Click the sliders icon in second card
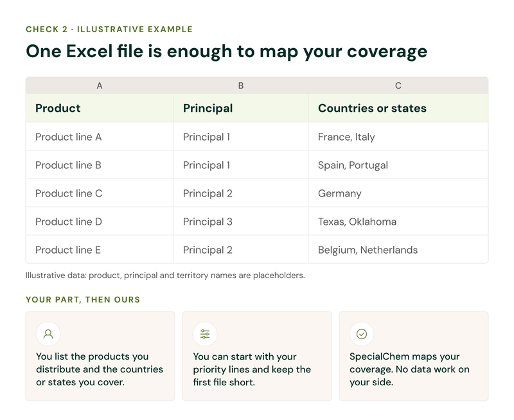514x420 pixels. coord(205,334)
